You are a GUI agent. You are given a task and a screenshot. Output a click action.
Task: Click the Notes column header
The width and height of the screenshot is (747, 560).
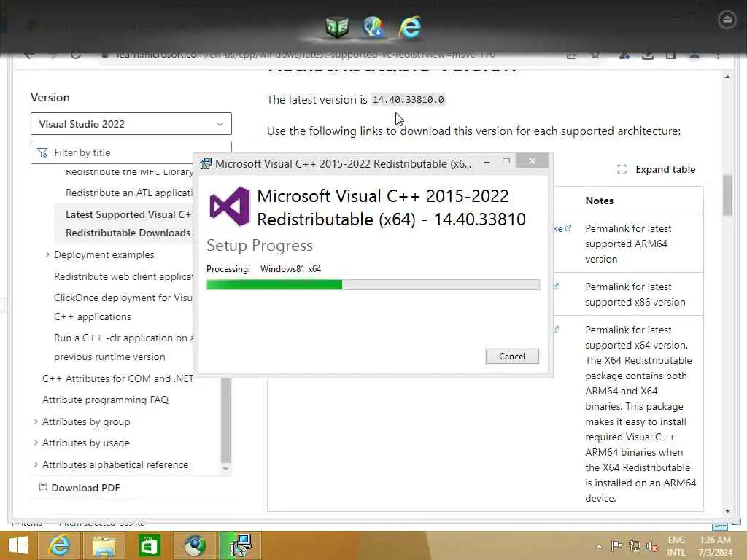pos(600,201)
